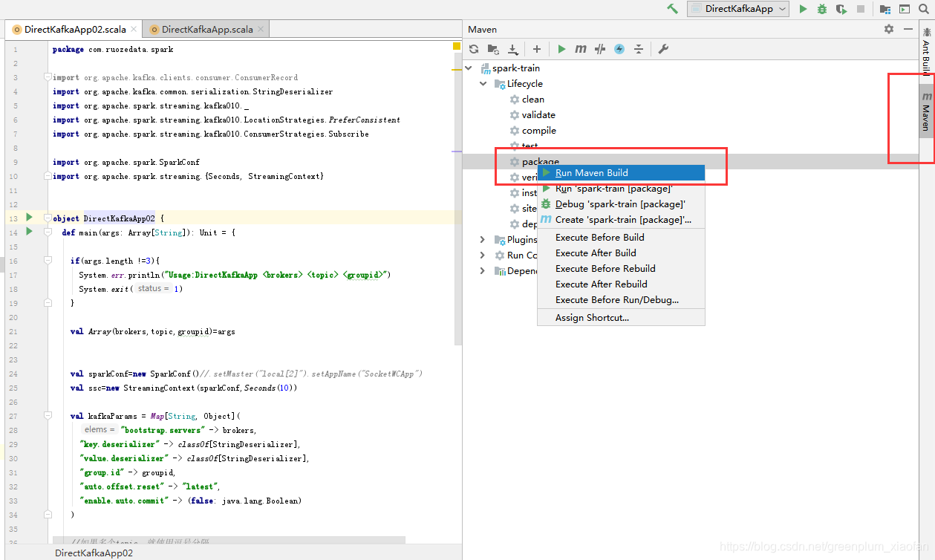Viewport: 935px width, 560px height.
Task: Add a Maven project with plus icon
Action: click(x=537, y=49)
